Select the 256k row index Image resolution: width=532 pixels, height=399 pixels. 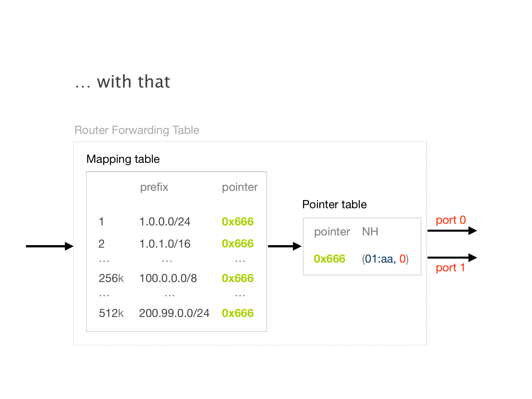(111, 278)
